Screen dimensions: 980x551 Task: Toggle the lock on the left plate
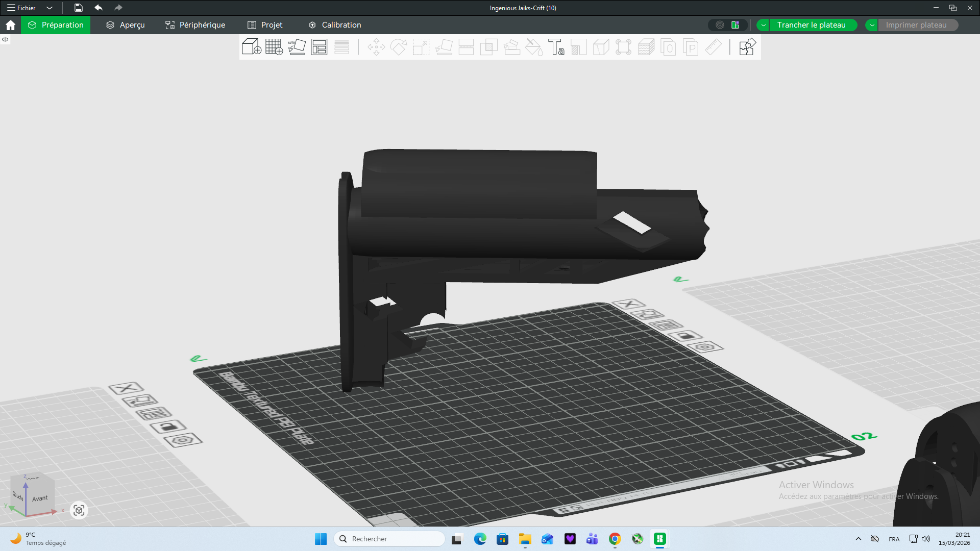click(168, 426)
